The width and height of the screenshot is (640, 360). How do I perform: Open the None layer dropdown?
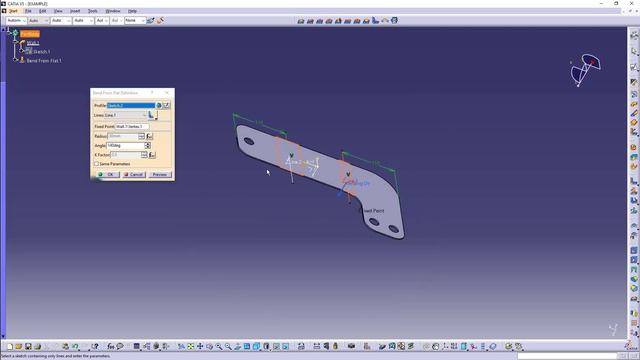click(135, 20)
